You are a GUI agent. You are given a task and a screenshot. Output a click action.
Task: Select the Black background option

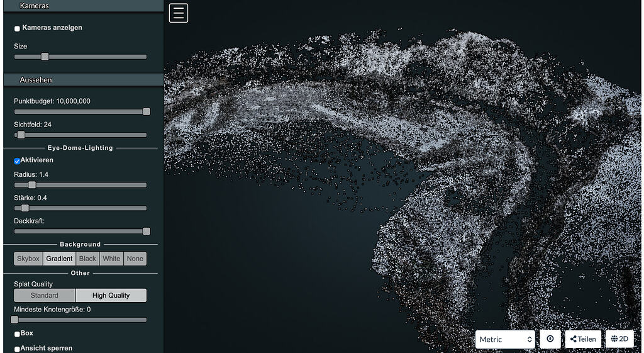point(87,259)
